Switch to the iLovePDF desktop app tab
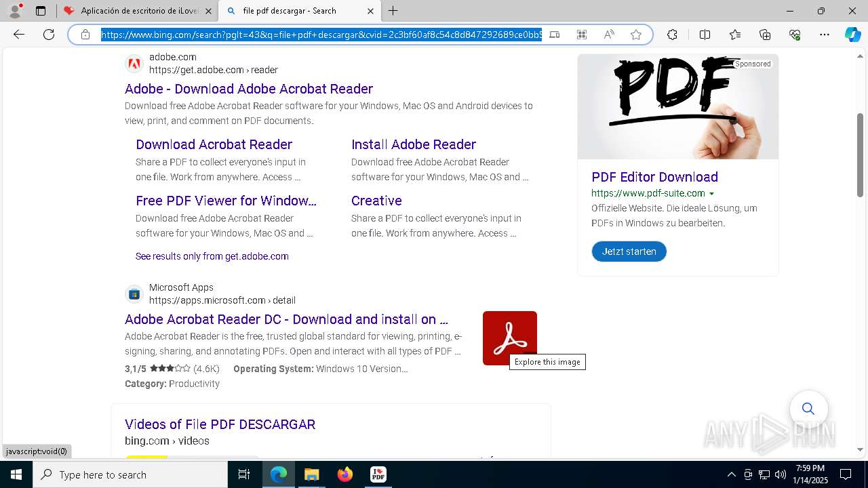The height and width of the screenshot is (488, 868). point(138,11)
